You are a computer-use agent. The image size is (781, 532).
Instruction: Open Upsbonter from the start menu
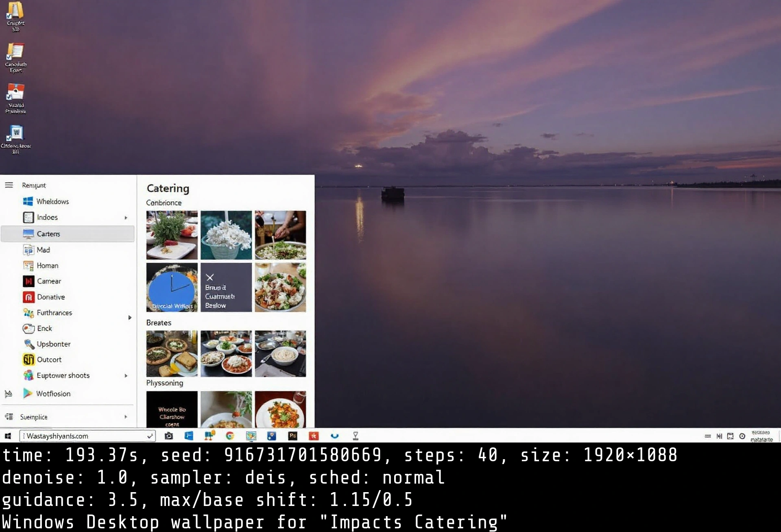pos(53,344)
